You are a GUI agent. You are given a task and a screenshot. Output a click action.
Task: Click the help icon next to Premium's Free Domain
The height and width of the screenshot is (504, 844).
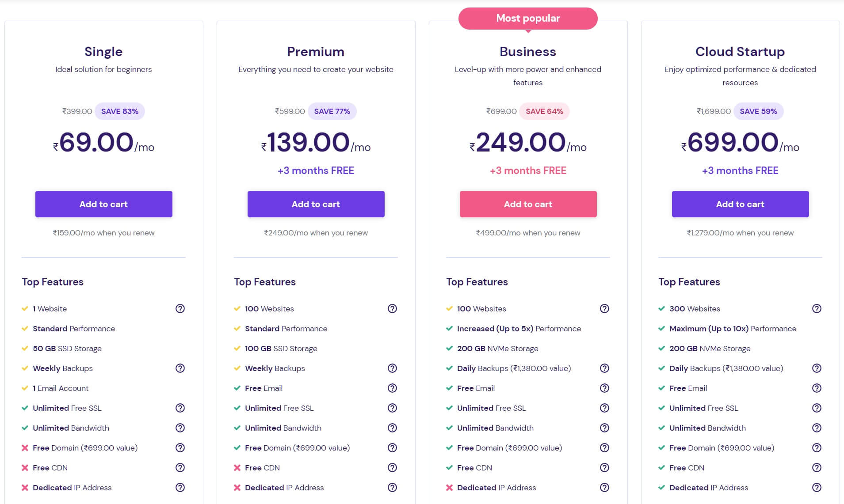click(392, 447)
